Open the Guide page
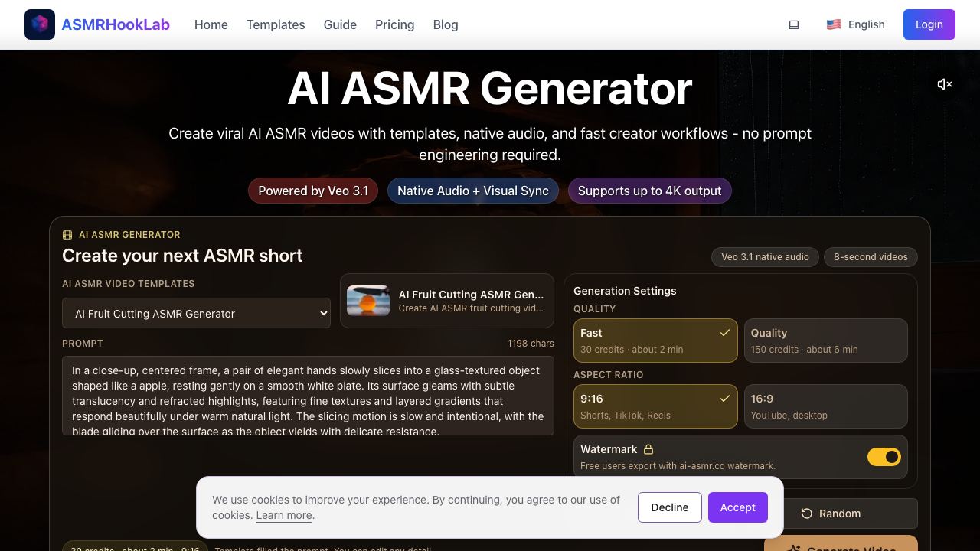Viewport: 980px width, 551px height. [x=340, y=24]
